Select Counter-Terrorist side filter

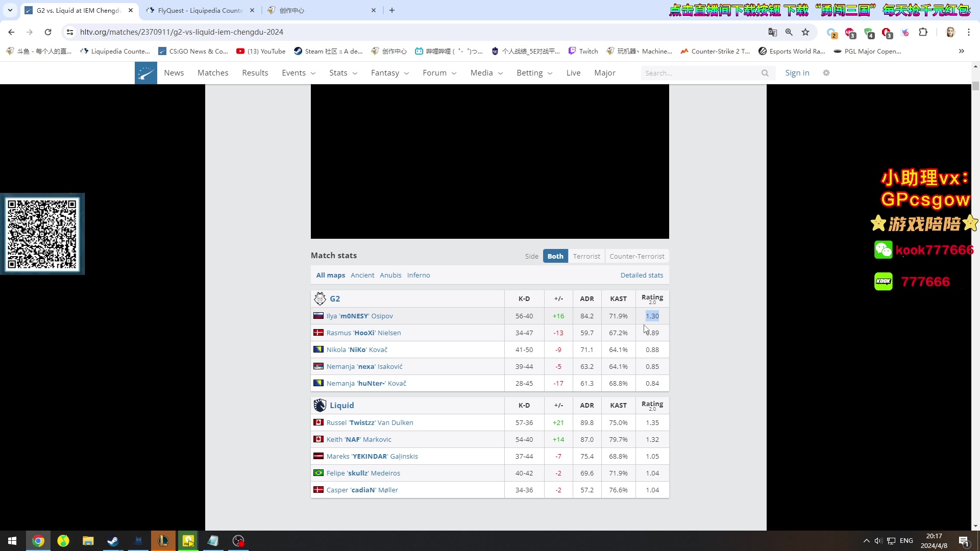637,256
